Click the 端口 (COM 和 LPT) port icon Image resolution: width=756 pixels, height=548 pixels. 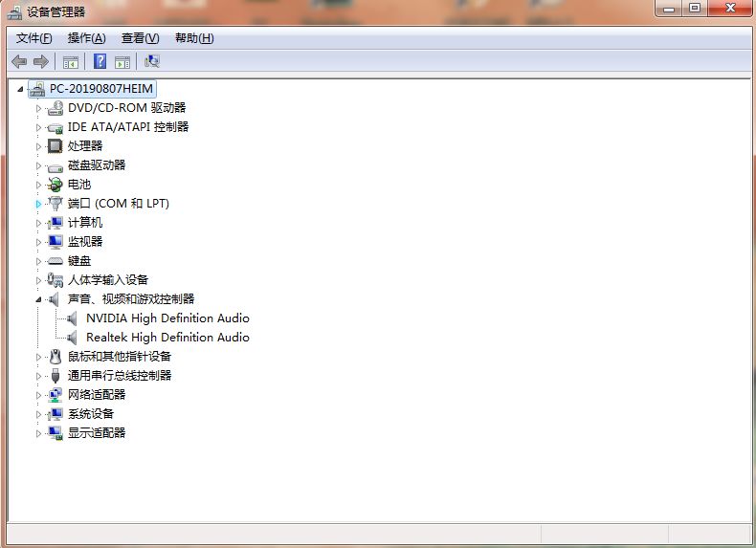(x=56, y=204)
